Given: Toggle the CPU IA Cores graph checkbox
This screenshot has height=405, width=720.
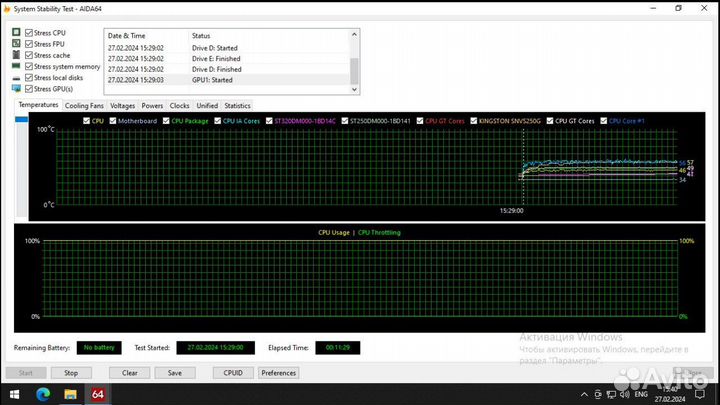Looking at the screenshot, I should coord(217,121).
